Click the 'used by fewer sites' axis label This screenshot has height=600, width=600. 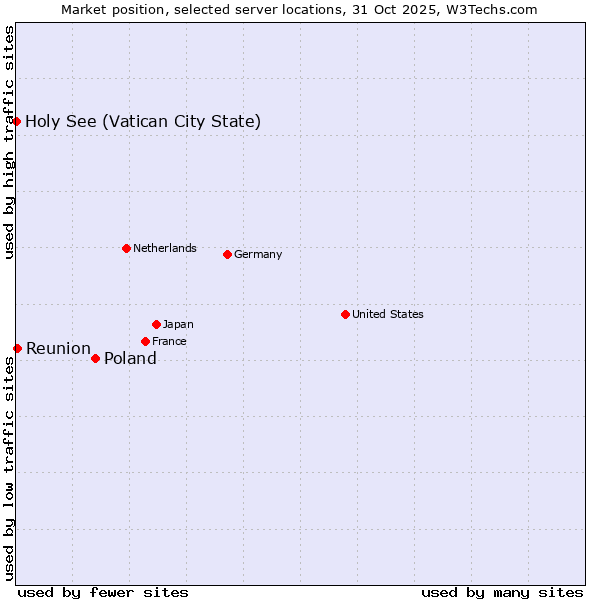click(103, 592)
